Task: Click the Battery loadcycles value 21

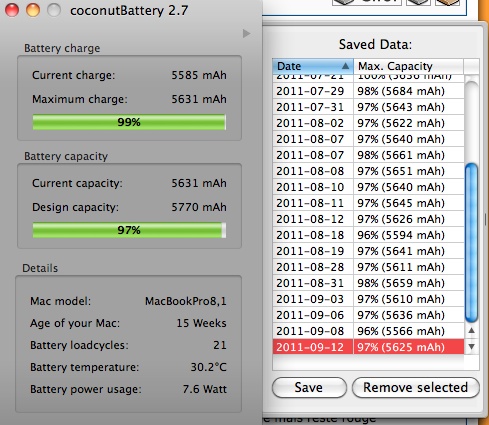Action: (220, 345)
